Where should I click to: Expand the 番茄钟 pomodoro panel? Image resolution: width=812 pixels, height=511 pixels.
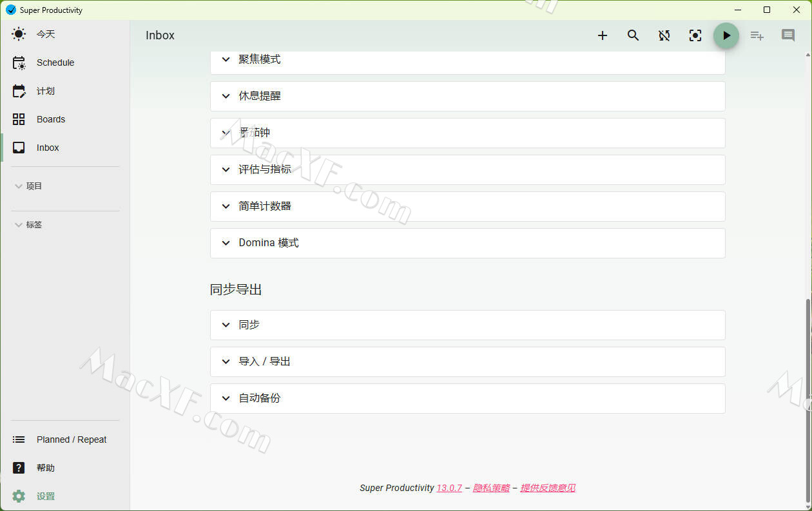468,133
